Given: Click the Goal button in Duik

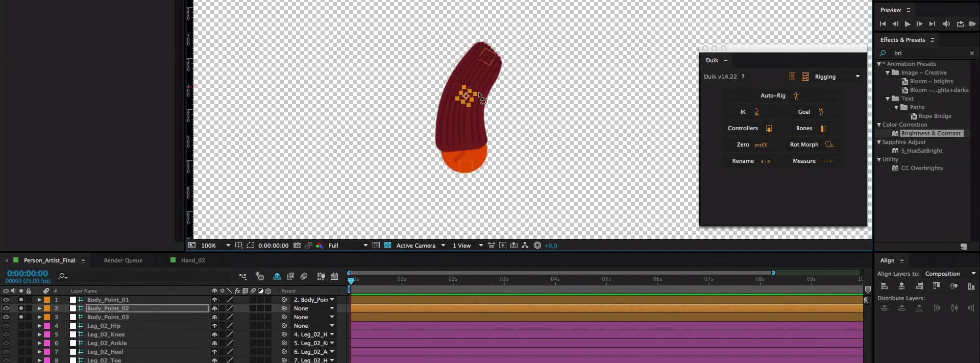Looking at the screenshot, I should pos(811,112).
